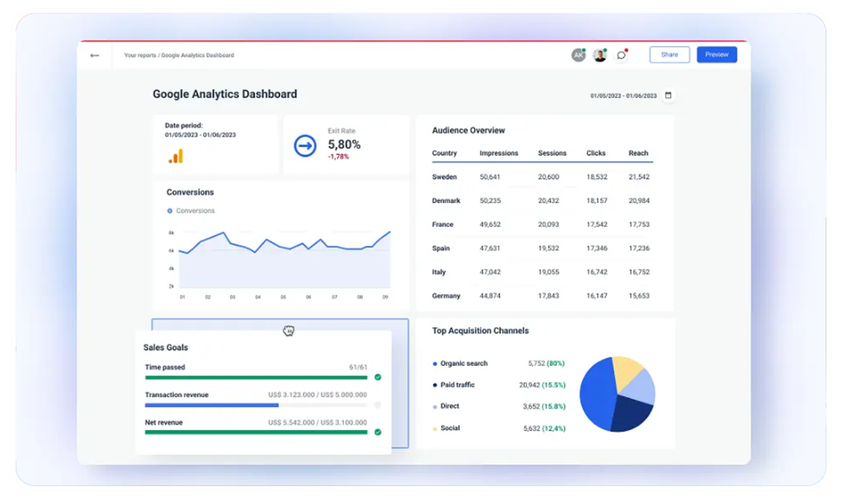
Task: Click the AK user avatar
Action: 579,55
